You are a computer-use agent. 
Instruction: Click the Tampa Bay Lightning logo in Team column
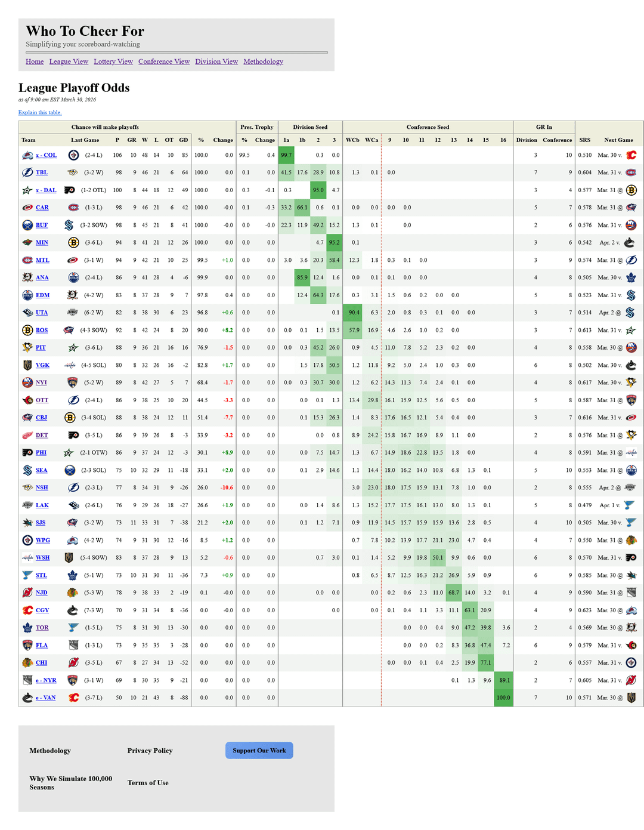coord(27,172)
